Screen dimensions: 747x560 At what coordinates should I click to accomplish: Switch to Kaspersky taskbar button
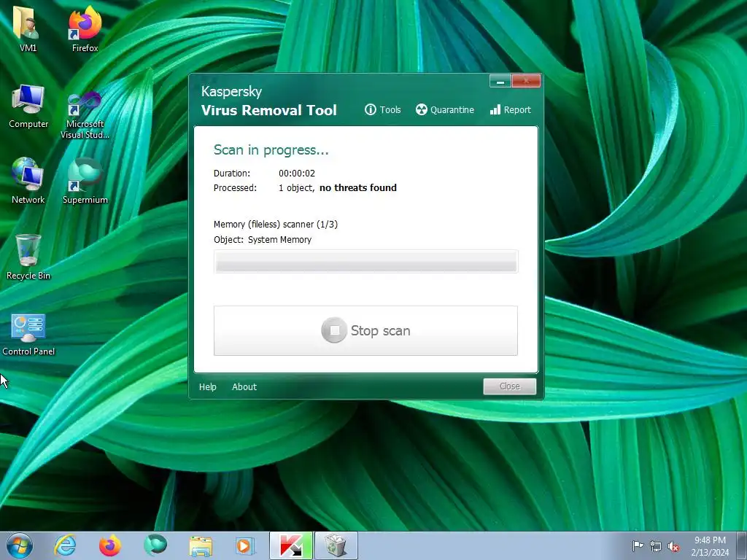point(291,545)
